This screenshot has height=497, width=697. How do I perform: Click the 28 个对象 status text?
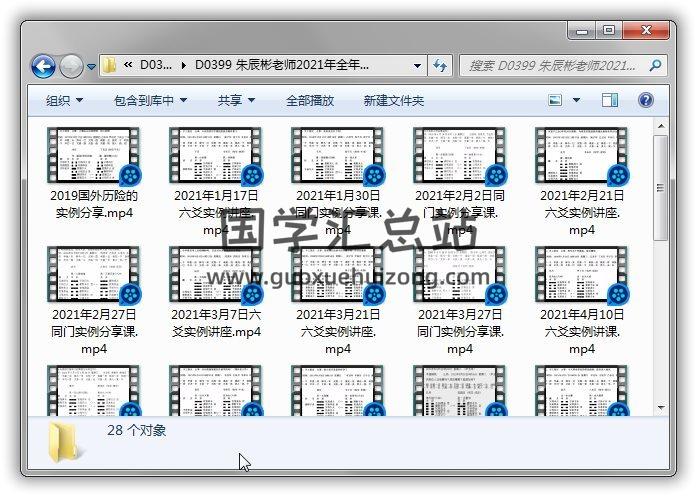pos(136,430)
